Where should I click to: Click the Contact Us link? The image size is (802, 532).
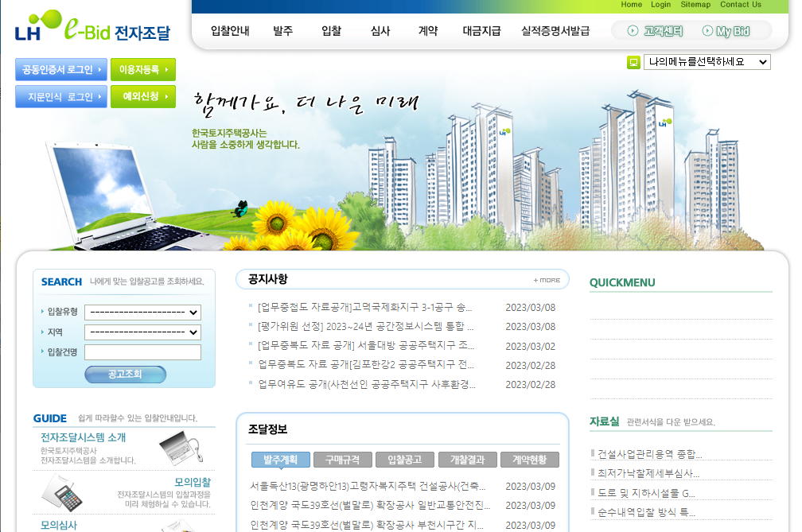(x=741, y=5)
